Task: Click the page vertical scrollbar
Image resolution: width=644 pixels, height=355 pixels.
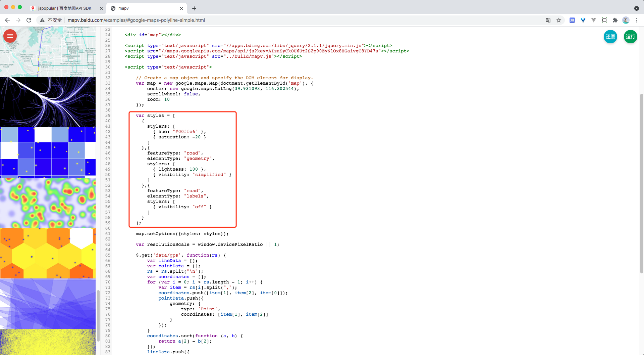Action: point(642,183)
